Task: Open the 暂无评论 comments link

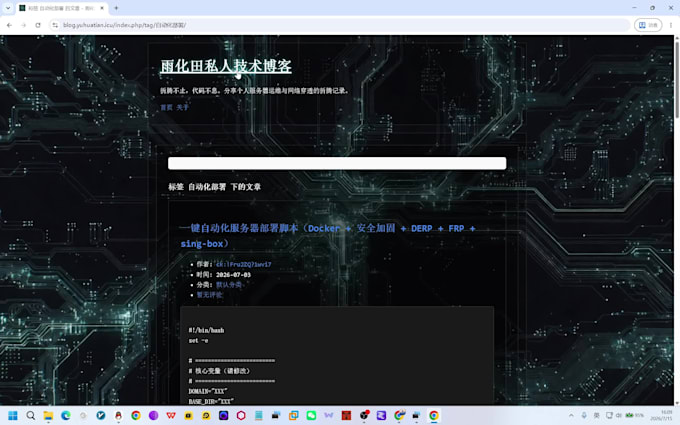Action: click(209, 294)
